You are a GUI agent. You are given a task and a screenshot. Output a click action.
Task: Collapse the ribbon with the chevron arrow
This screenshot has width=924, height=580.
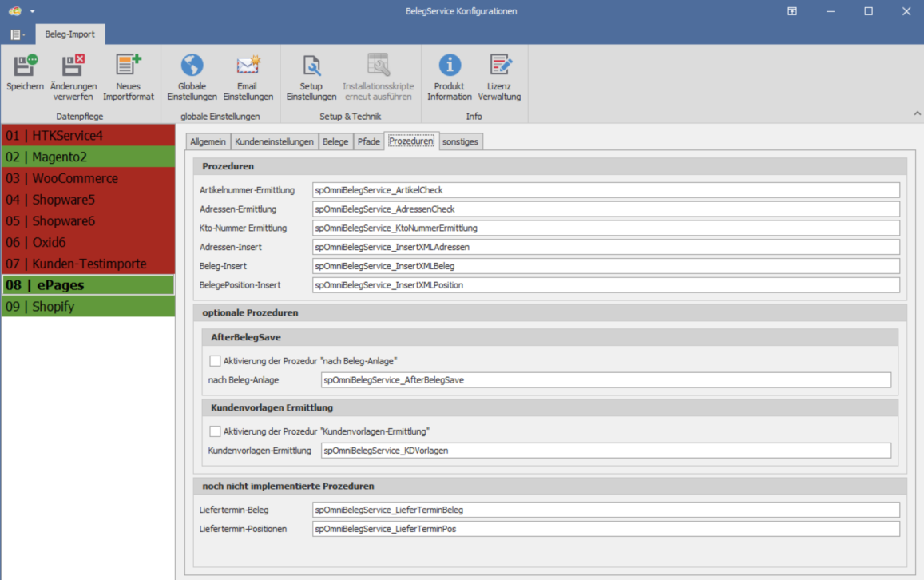(x=917, y=115)
